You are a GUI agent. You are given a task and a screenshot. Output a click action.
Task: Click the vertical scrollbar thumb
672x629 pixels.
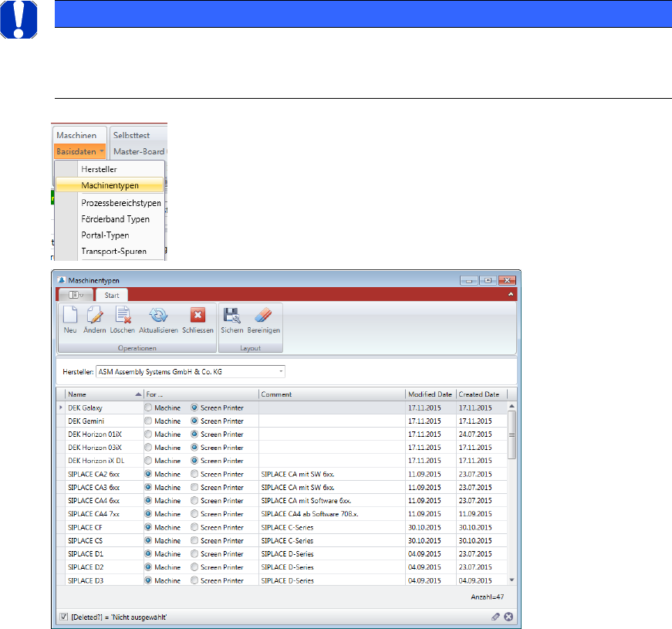[x=512, y=435]
